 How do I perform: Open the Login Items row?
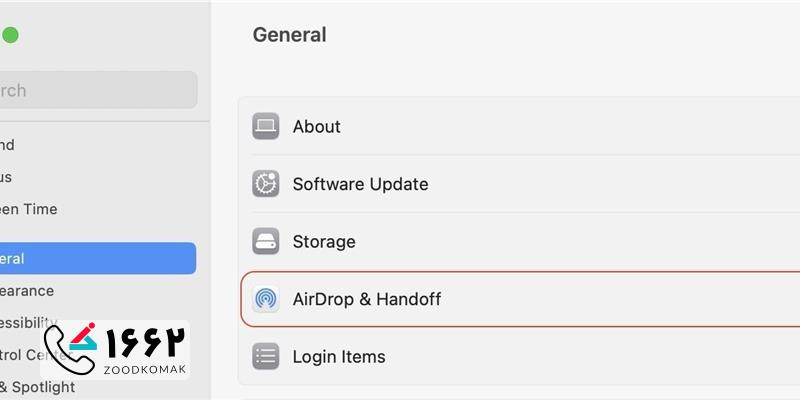click(x=339, y=357)
